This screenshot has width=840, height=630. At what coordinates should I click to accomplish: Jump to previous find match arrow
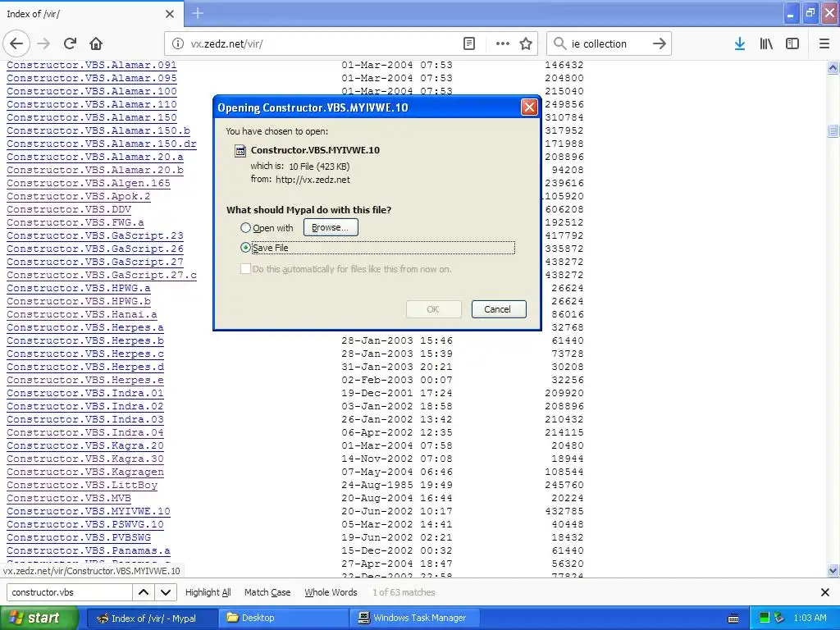[144, 592]
